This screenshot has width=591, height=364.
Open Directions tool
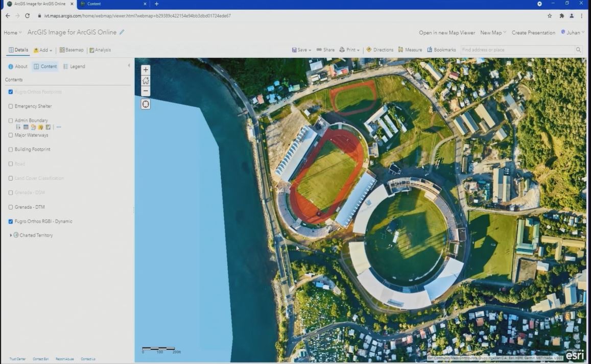[x=380, y=50]
